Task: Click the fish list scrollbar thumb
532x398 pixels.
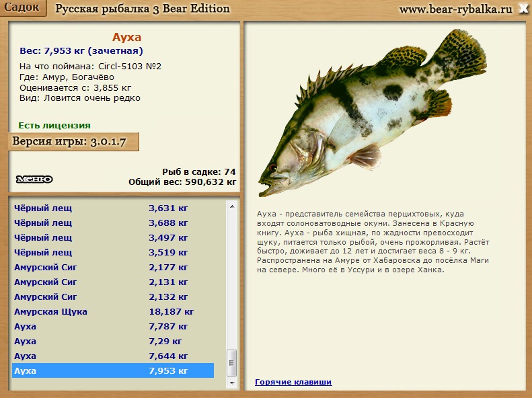Action: 232,363
